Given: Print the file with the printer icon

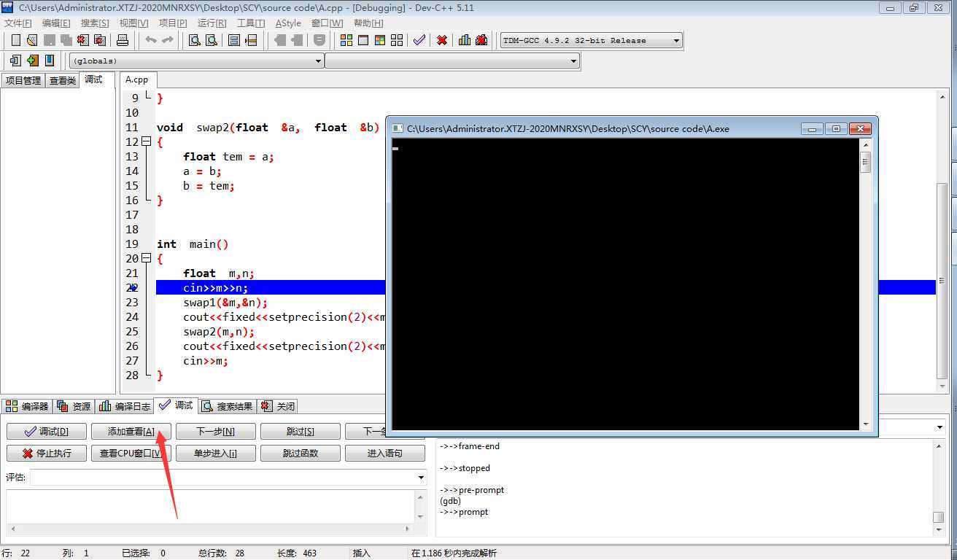Looking at the screenshot, I should (122, 40).
